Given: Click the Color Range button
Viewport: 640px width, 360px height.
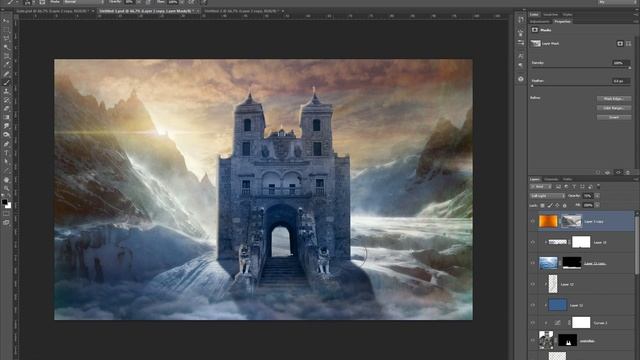Looking at the screenshot, I should [614, 108].
